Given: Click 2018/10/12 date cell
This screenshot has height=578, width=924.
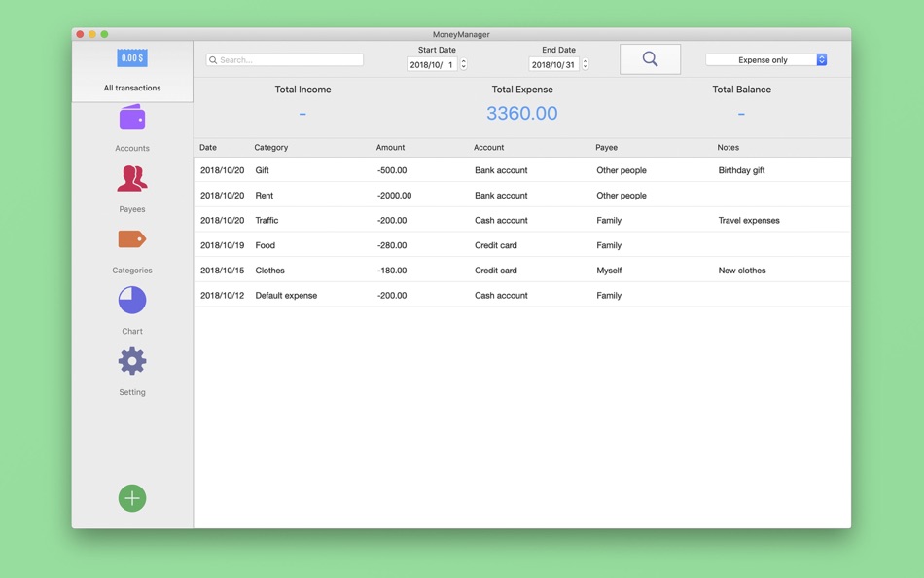Looking at the screenshot, I should (222, 296).
